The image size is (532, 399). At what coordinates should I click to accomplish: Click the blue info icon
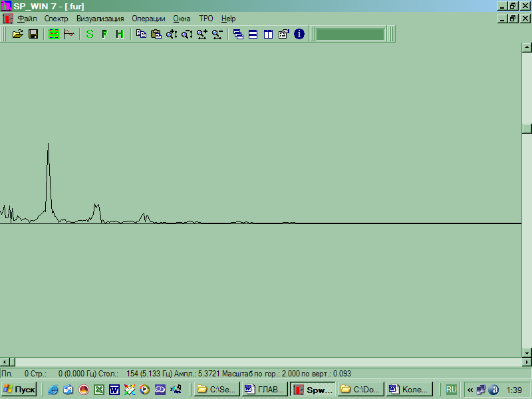[299, 34]
